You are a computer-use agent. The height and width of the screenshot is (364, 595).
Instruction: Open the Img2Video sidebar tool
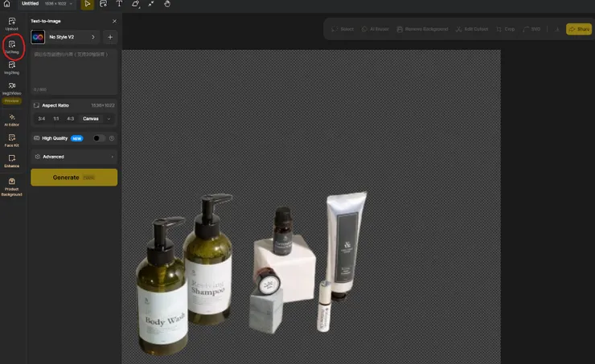(12, 88)
